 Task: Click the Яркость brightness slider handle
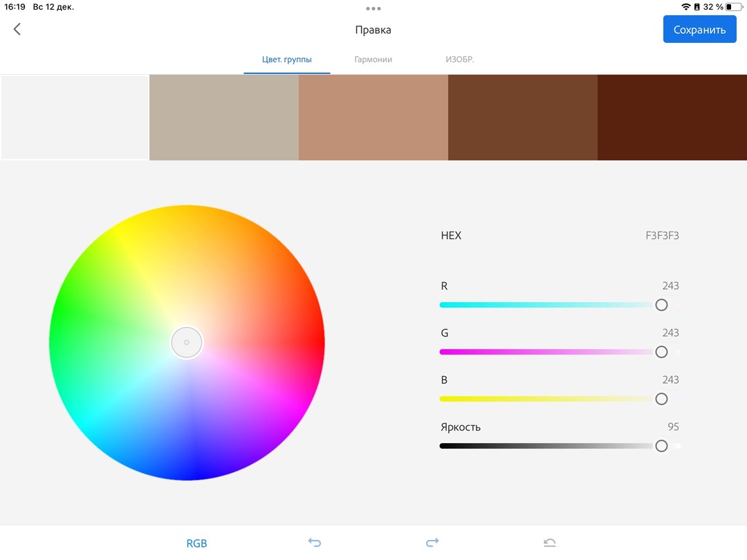coord(661,446)
